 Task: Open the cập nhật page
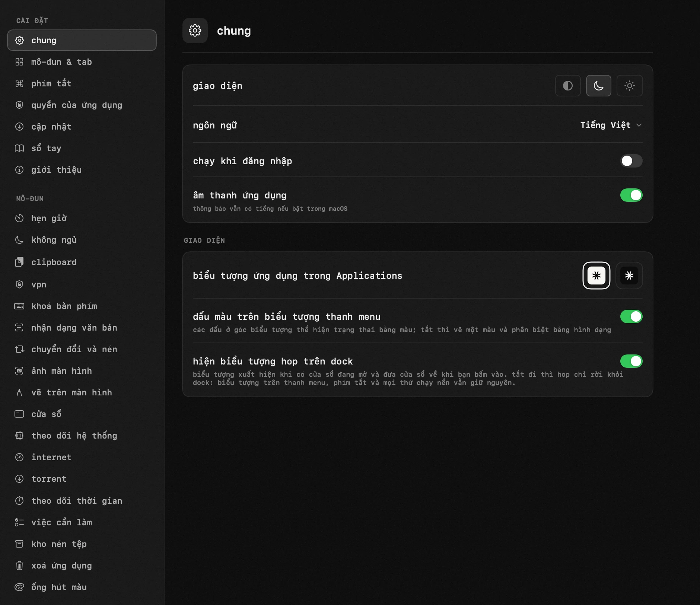(x=82, y=127)
